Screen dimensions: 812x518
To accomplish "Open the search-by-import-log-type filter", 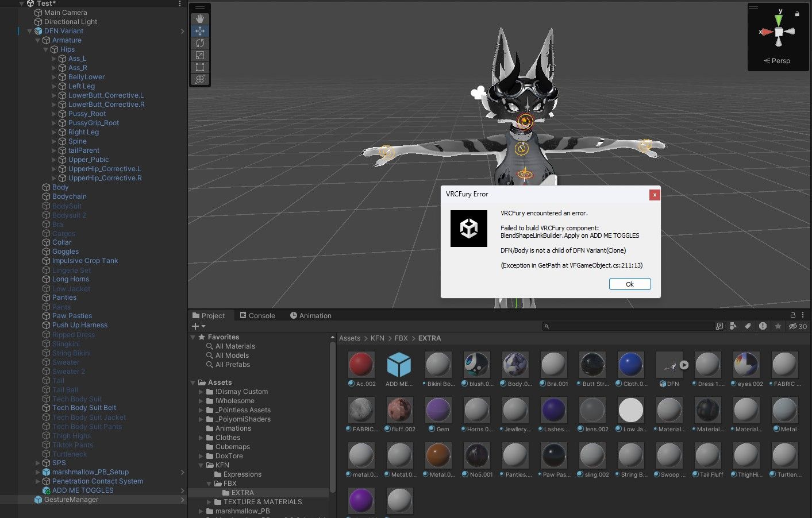I will point(763,326).
